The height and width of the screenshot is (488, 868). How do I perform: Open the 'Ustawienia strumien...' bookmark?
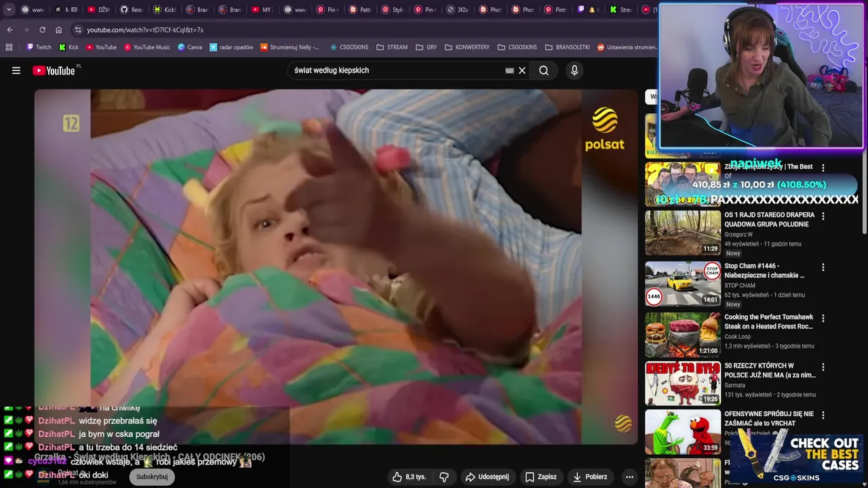[627, 47]
